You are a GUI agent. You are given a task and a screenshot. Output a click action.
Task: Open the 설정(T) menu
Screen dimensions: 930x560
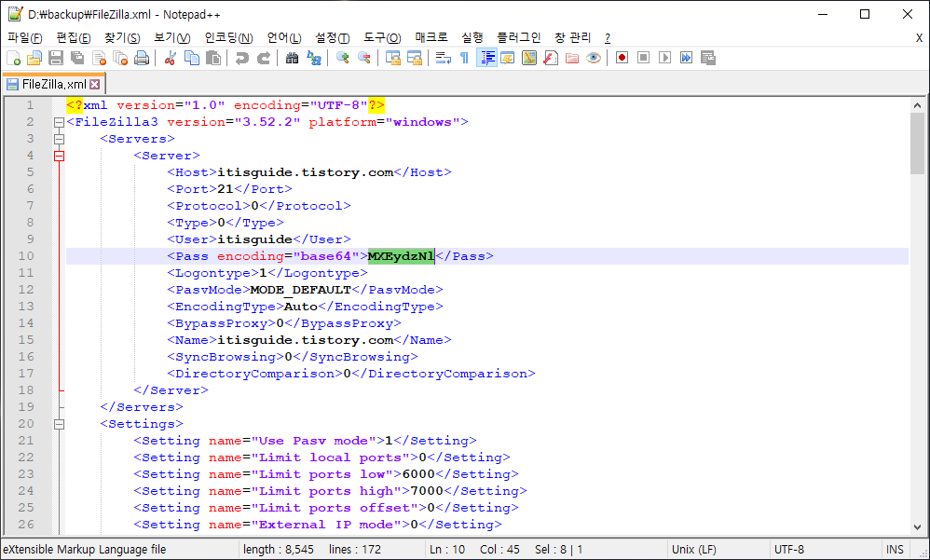tap(332, 38)
